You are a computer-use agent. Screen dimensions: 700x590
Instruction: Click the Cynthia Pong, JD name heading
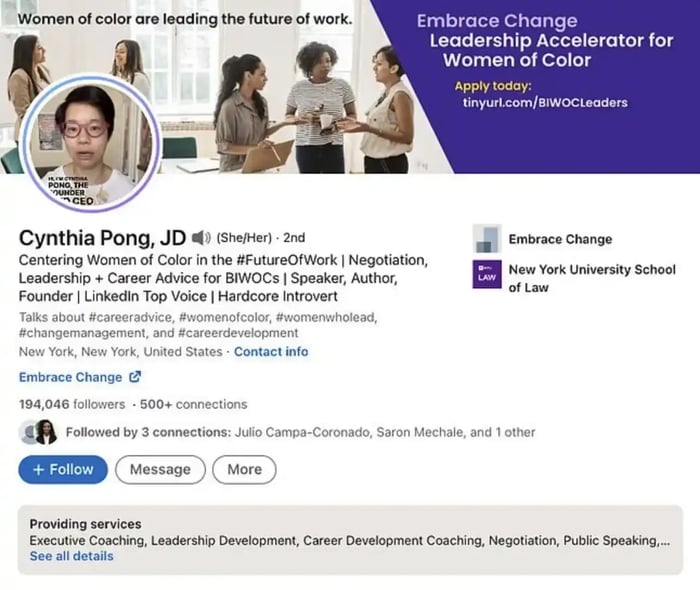103,238
